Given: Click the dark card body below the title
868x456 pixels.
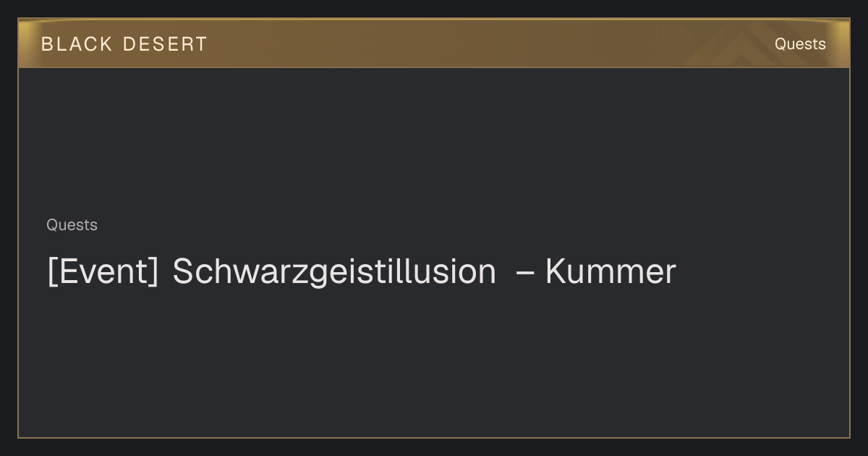Looking at the screenshot, I should [x=434, y=362].
